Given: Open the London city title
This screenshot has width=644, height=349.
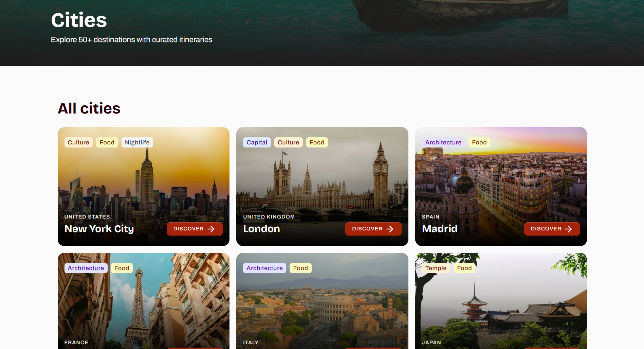Looking at the screenshot, I should point(261,229).
